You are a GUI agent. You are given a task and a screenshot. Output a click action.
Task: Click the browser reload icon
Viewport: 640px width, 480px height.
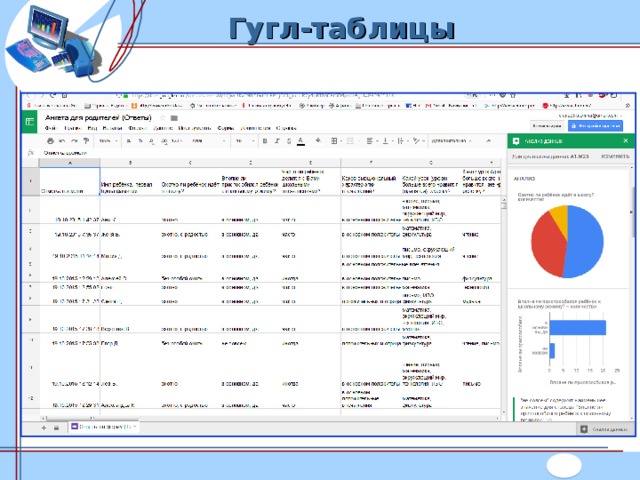point(53,96)
